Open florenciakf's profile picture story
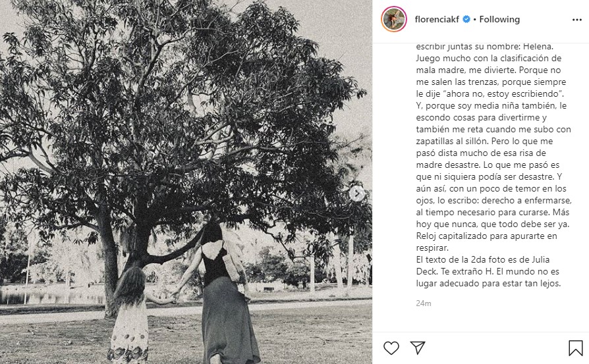This screenshot has height=364, width=589. (x=394, y=19)
